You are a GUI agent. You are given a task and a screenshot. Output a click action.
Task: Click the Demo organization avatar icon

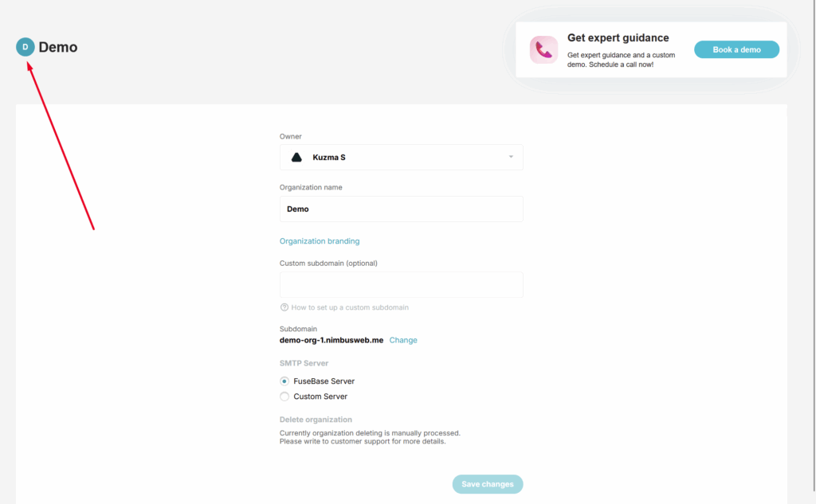tap(25, 47)
